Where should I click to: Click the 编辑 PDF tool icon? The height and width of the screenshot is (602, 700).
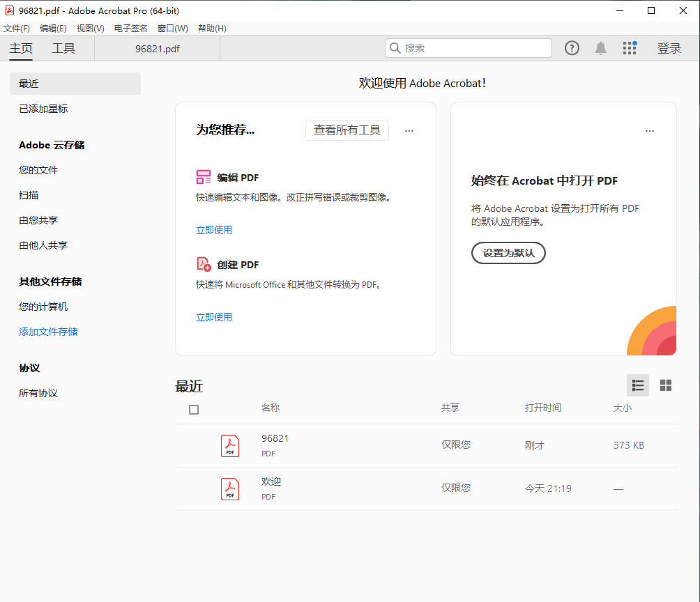click(x=204, y=177)
